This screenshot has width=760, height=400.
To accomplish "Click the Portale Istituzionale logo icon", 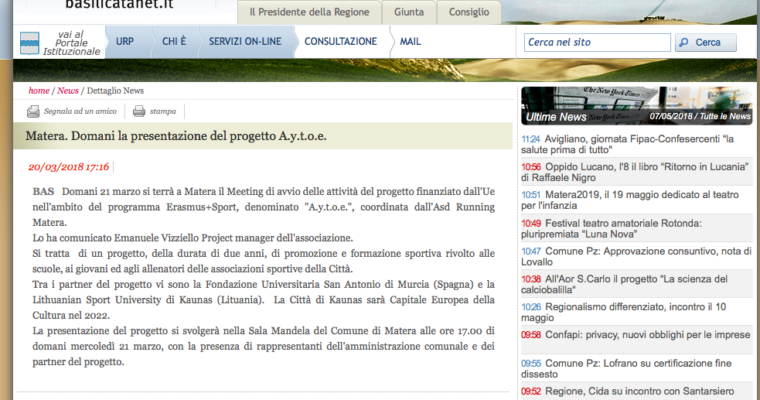I will click(30, 43).
